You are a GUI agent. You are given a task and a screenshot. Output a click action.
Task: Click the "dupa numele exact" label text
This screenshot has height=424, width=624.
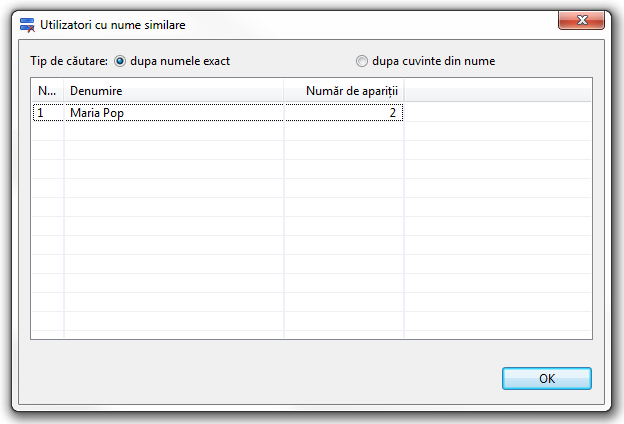coord(180,61)
